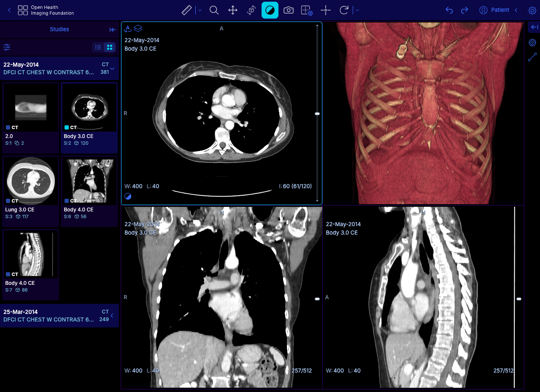Adjust the axial viewport slice scrollbar handle
The image size is (540, 392).
click(x=317, y=114)
